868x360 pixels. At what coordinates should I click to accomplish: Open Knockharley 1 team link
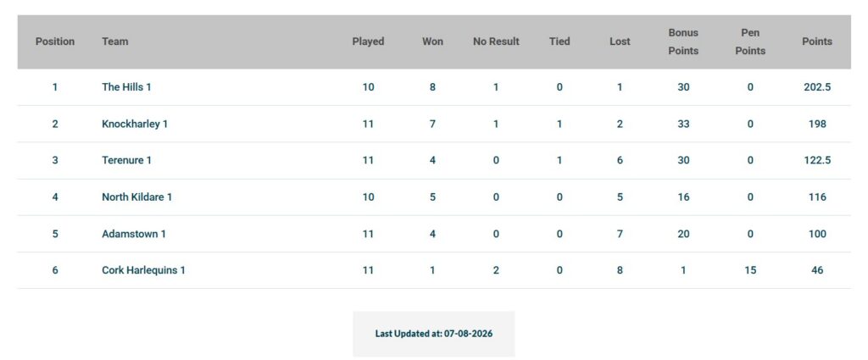(135, 124)
